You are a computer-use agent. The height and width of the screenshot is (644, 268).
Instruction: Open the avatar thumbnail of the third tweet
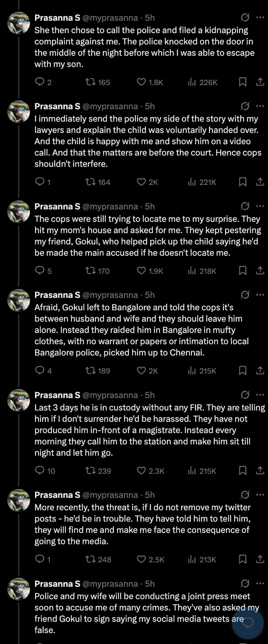(19, 211)
